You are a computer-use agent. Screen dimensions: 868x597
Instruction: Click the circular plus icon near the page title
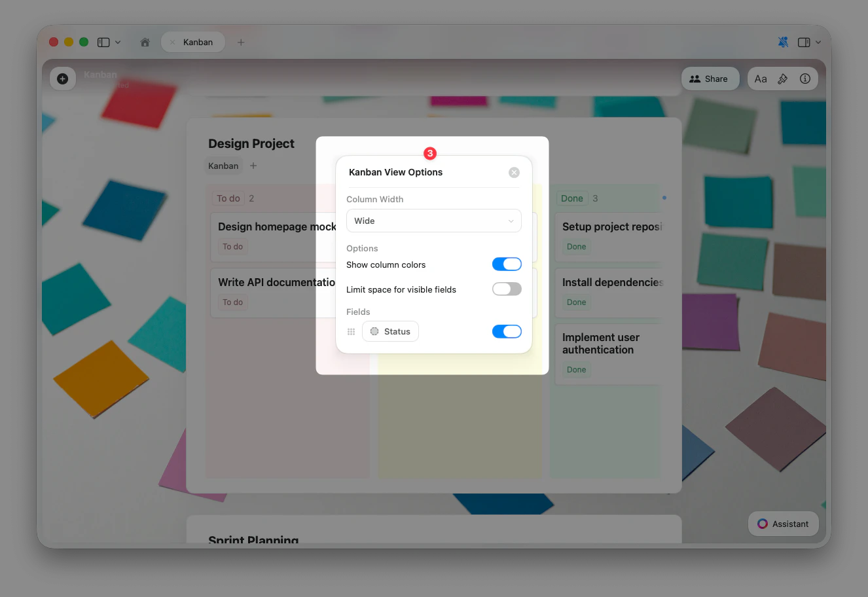click(x=62, y=79)
